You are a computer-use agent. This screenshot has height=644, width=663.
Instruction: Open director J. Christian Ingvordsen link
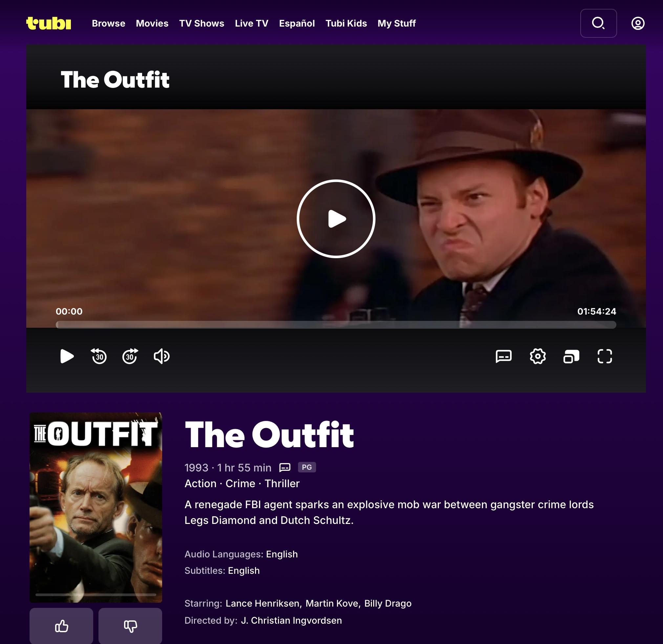pyautogui.click(x=291, y=620)
